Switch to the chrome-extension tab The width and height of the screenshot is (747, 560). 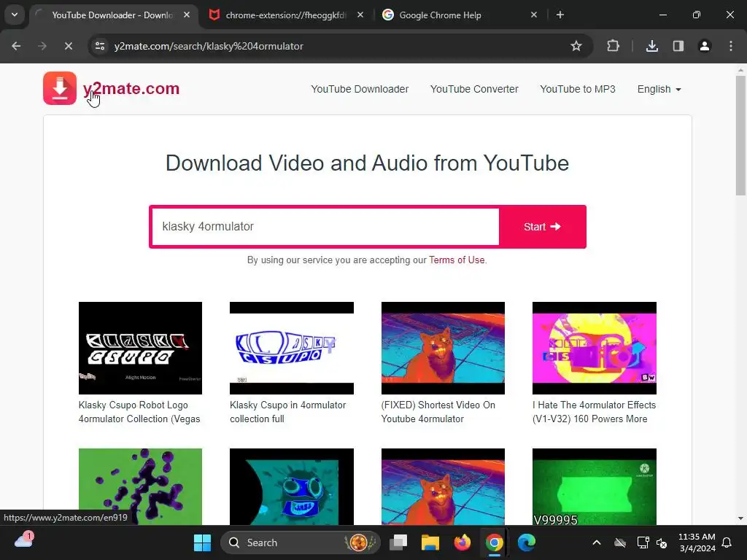pos(284,15)
